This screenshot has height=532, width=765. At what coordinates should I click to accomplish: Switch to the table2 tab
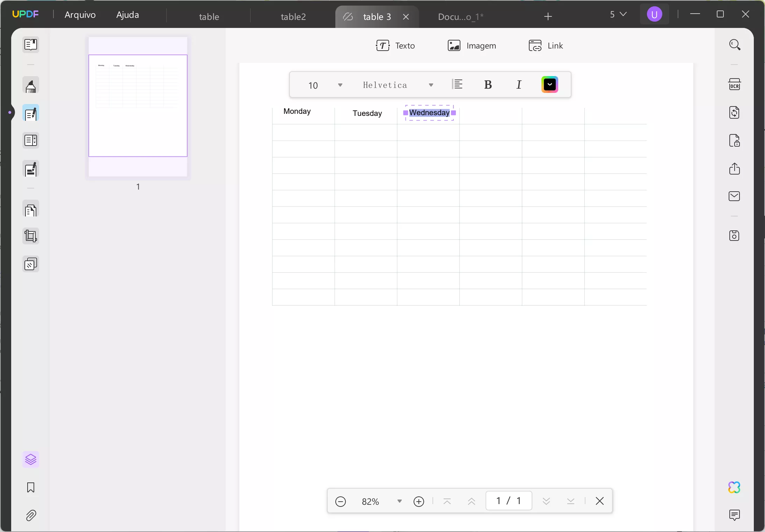(293, 16)
